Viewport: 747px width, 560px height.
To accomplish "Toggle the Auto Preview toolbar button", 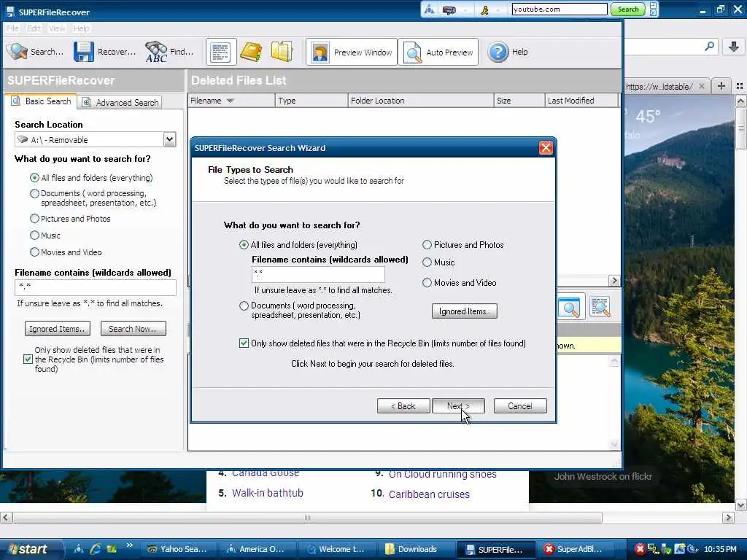I will pyautogui.click(x=438, y=52).
